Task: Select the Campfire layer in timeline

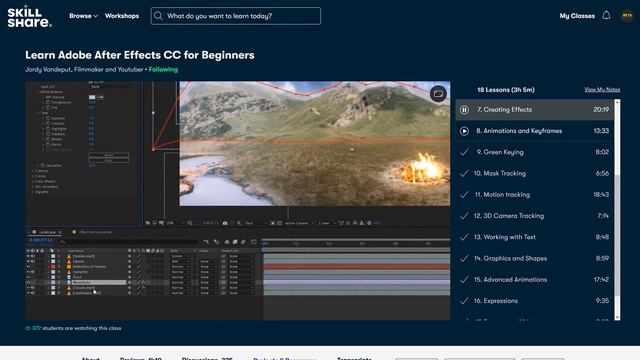Action: (80, 272)
